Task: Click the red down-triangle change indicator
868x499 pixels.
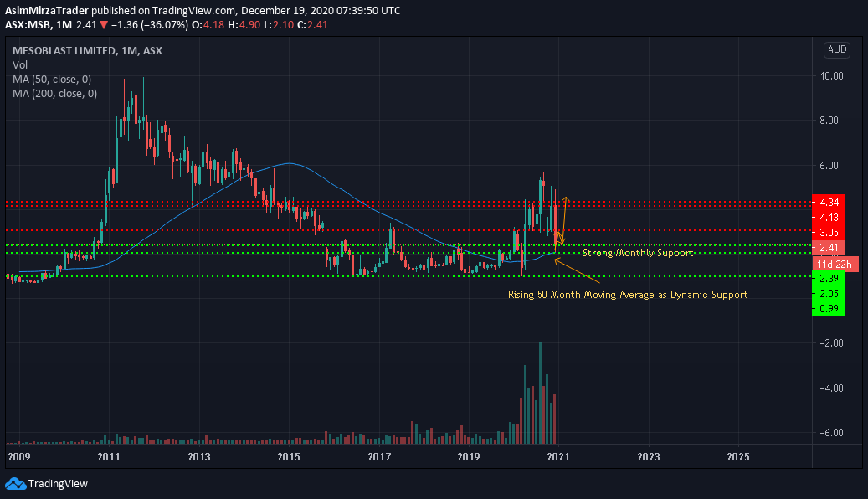Action: click(x=104, y=25)
